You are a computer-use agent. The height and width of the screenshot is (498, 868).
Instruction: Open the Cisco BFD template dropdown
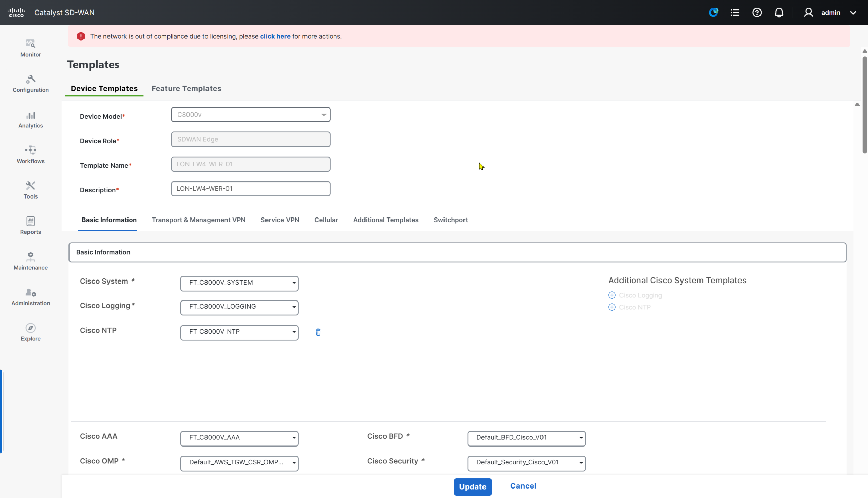pos(527,438)
